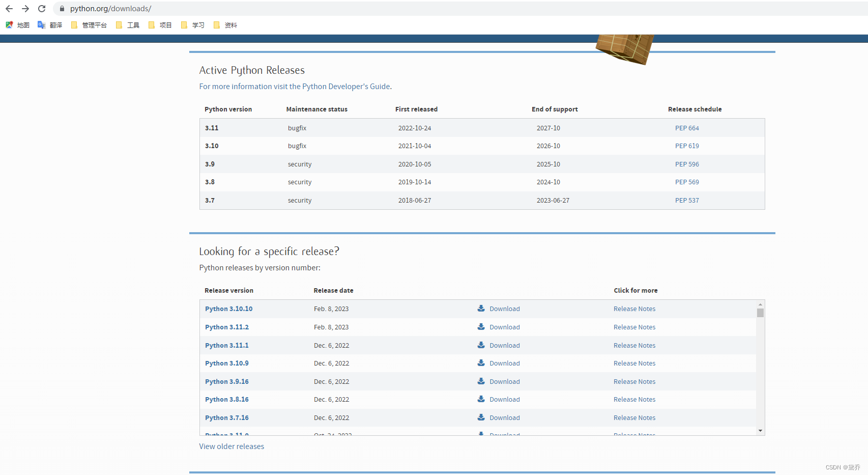Open the Python 3.10.9 release page
Image resolution: width=868 pixels, height=475 pixels.
pos(227,364)
